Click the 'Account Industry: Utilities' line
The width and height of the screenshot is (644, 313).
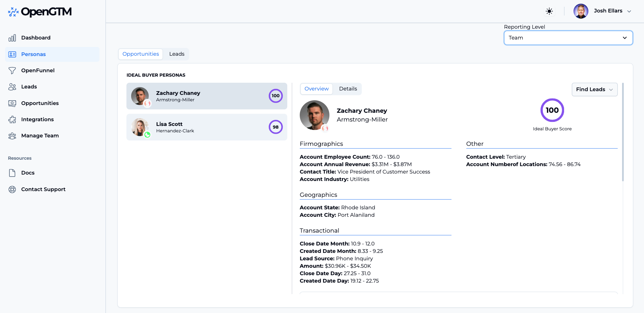pos(334,179)
